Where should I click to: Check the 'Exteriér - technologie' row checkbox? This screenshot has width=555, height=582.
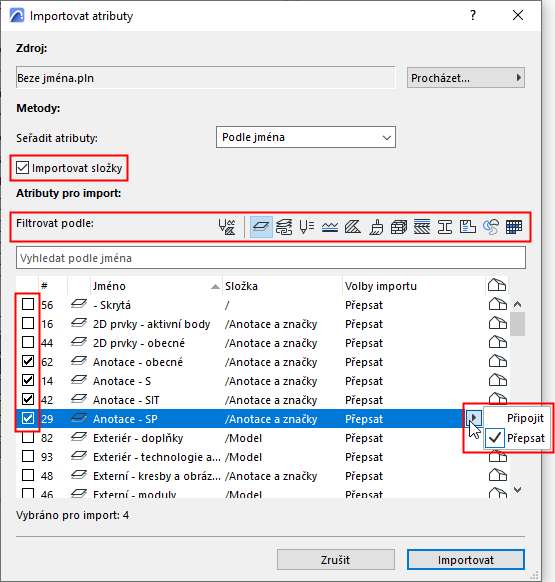(x=28, y=456)
